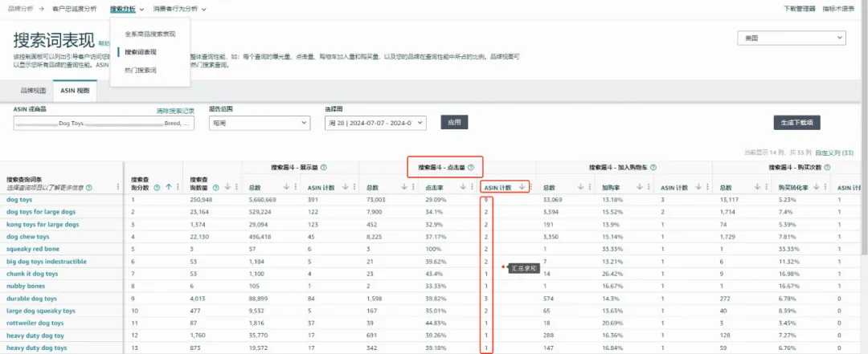The height and width of the screenshot is (354, 868).
Task: Open the 选择周 week 28 dropdown
Action: [x=375, y=123]
